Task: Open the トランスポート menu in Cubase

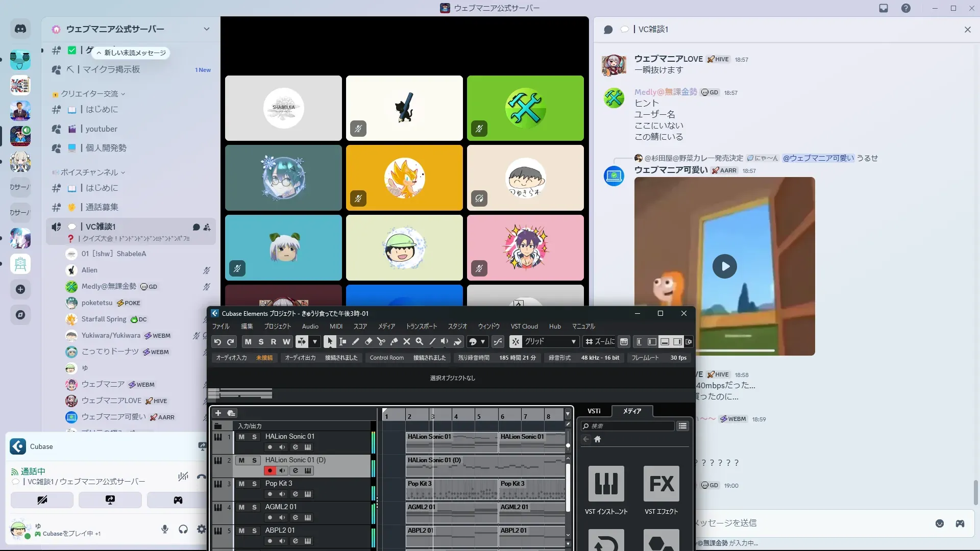Action: tap(421, 327)
